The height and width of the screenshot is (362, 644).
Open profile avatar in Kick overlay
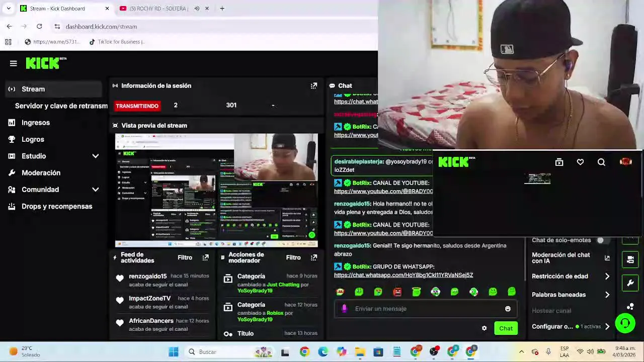[x=626, y=162]
